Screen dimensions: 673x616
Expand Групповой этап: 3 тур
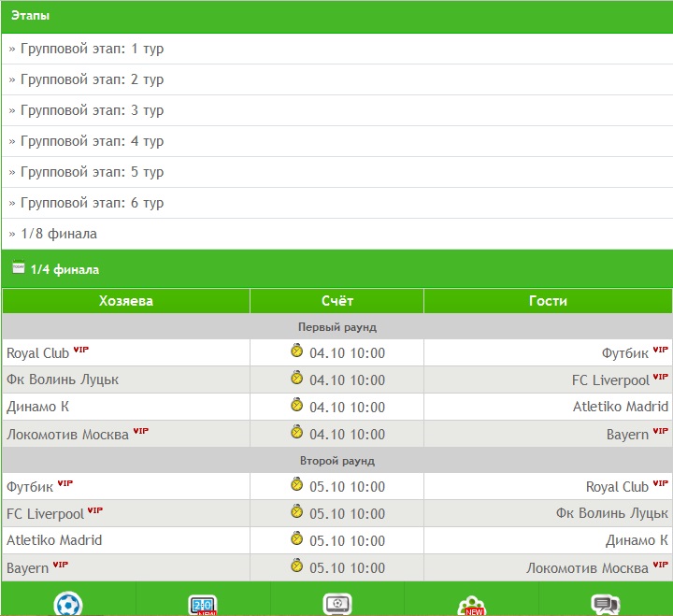336,110
